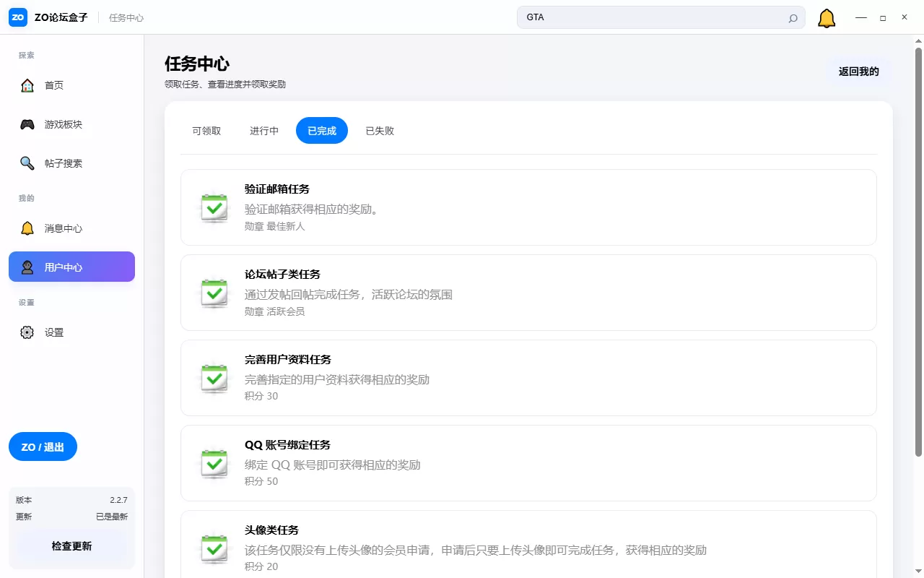
Task: Open 首页 from the sidebar
Action: [x=71, y=85]
